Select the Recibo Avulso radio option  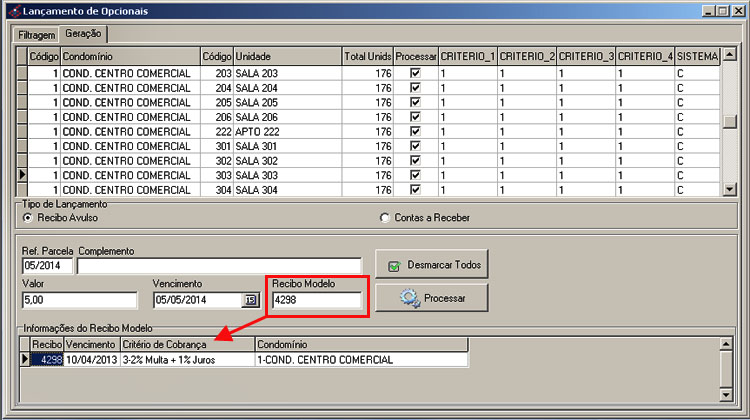pos(28,217)
